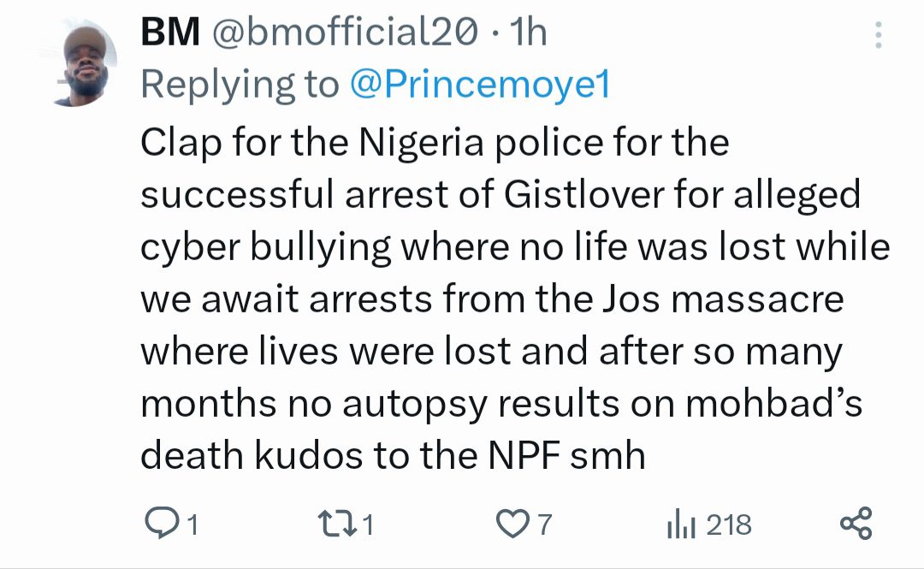Like the tweet with the heart icon
This screenshot has width=924, height=569.
point(514,523)
